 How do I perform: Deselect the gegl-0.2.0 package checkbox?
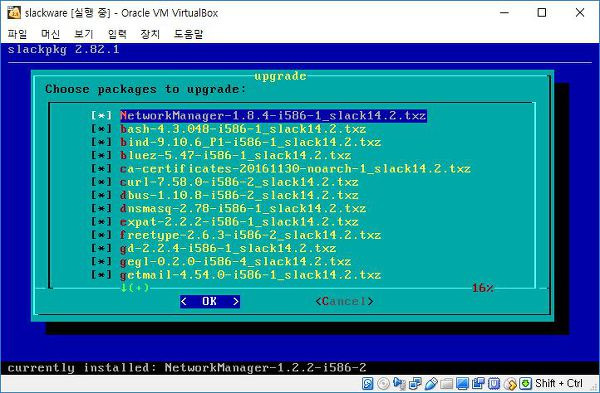coord(101,262)
